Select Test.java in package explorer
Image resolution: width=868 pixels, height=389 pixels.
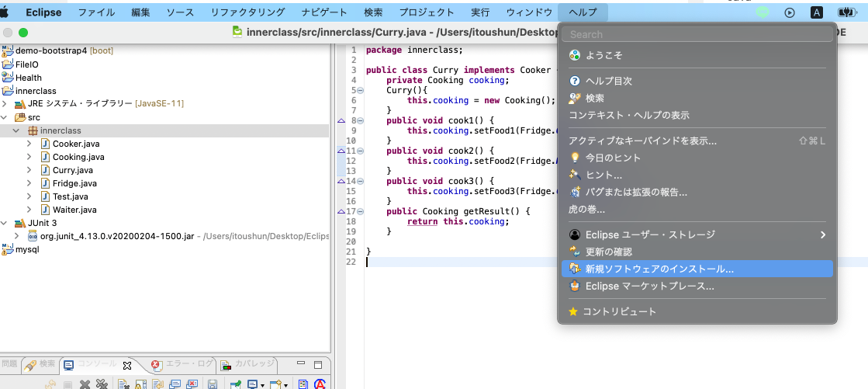coord(71,196)
